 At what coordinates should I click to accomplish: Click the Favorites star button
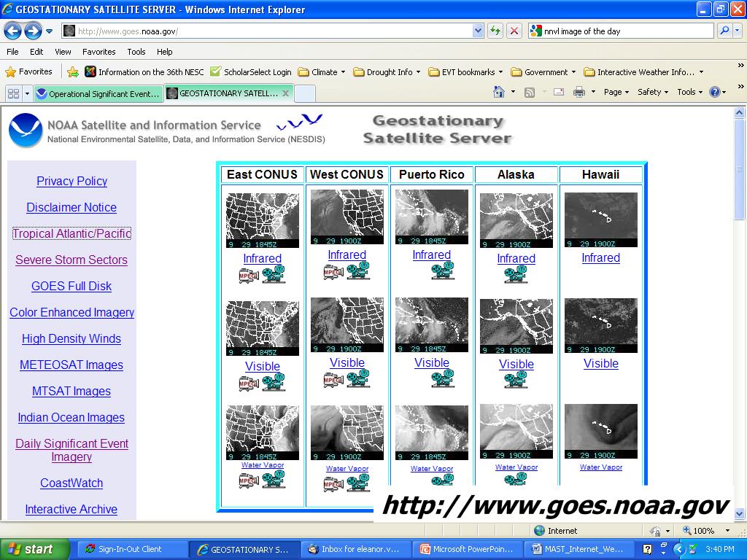28,72
